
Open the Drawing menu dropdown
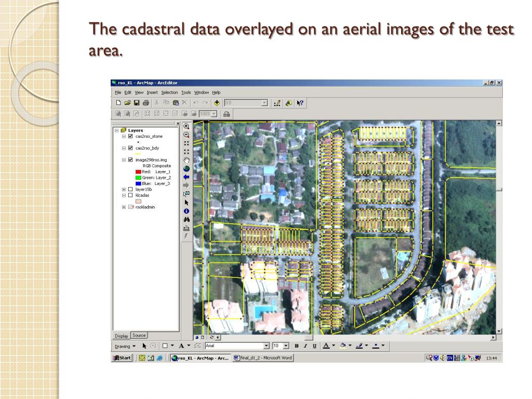(x=125, y=347)
